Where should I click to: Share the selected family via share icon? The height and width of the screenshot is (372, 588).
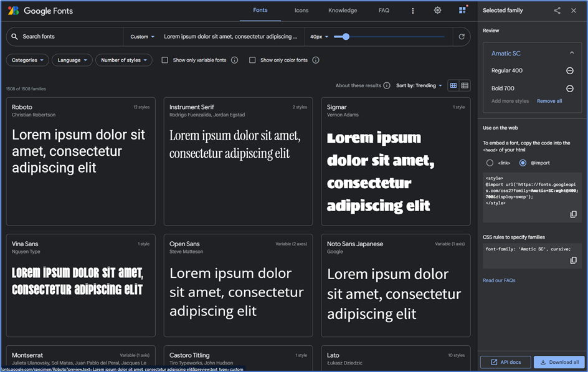click(557, 11)
